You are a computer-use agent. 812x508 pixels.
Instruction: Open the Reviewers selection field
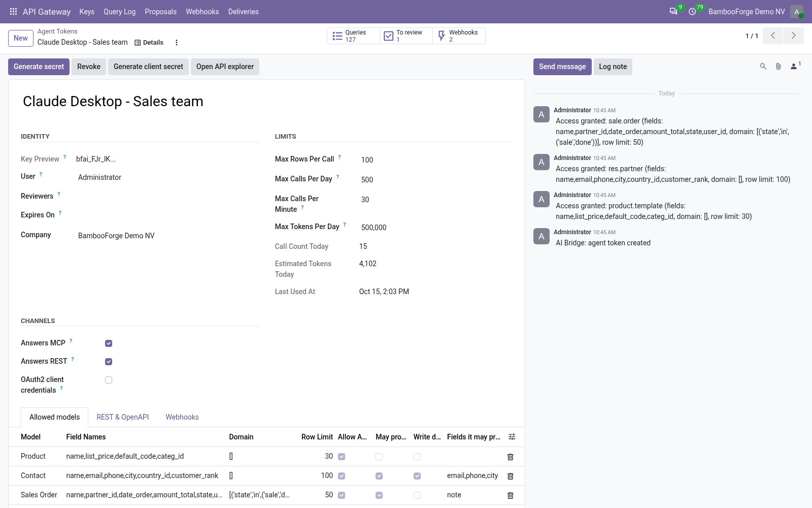(x=167, y=196)
